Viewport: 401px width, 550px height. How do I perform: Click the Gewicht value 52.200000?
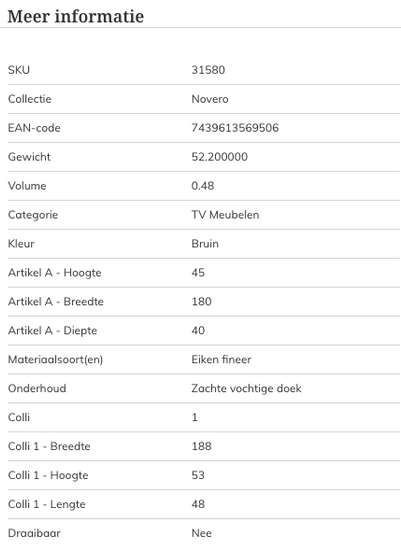pyautogui.click(x=220, y=157)
